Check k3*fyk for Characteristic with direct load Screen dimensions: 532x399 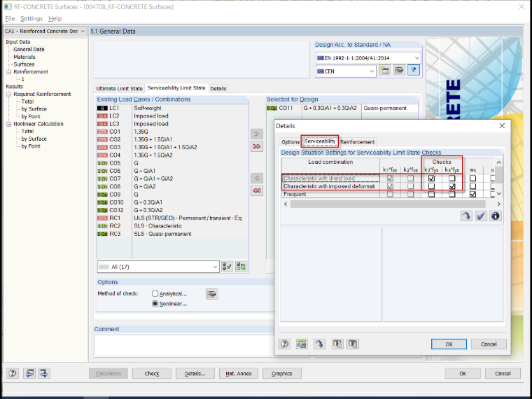pyautogui.click(x=432, y=178)
